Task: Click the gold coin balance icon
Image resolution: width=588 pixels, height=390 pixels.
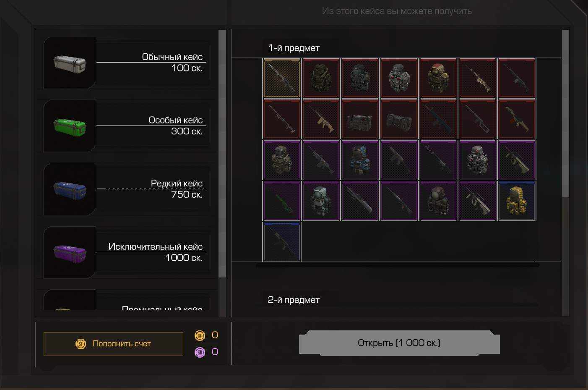Action: [200, 335]
